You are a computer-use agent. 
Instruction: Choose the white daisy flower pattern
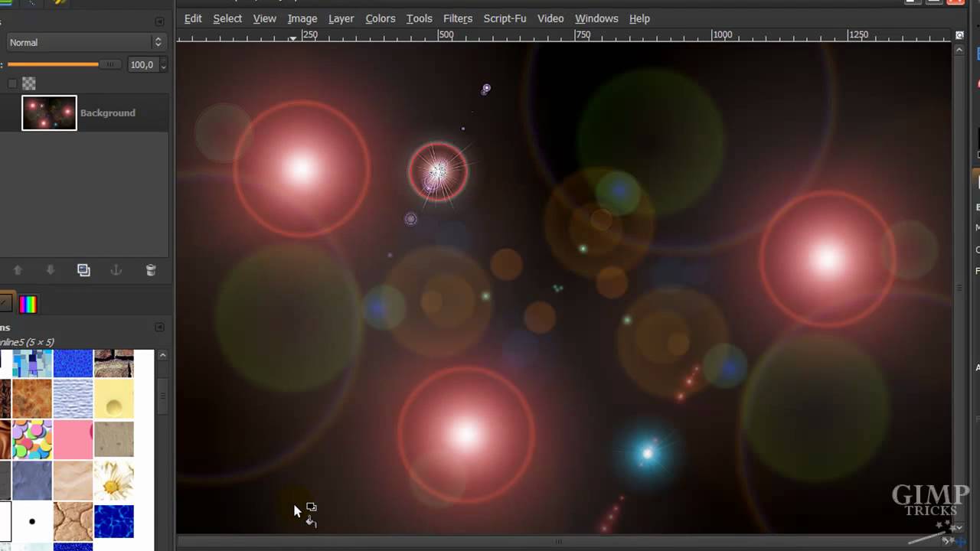tap(114, 481)
